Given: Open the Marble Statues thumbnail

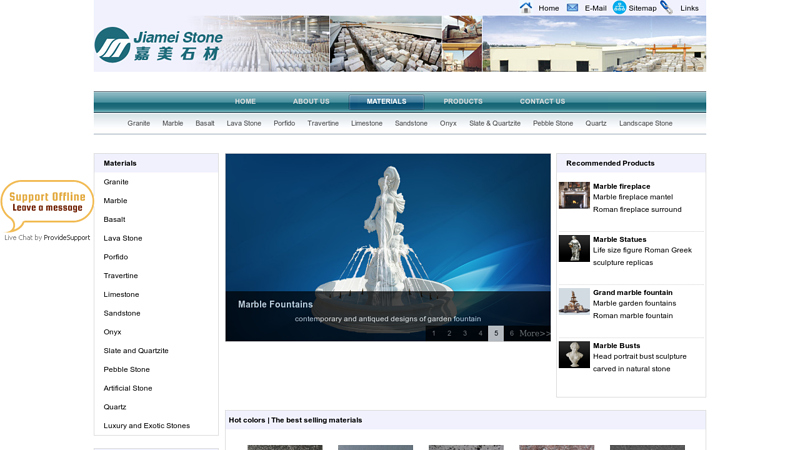Looking at the screenshot, I should click(x=574, y=248).
